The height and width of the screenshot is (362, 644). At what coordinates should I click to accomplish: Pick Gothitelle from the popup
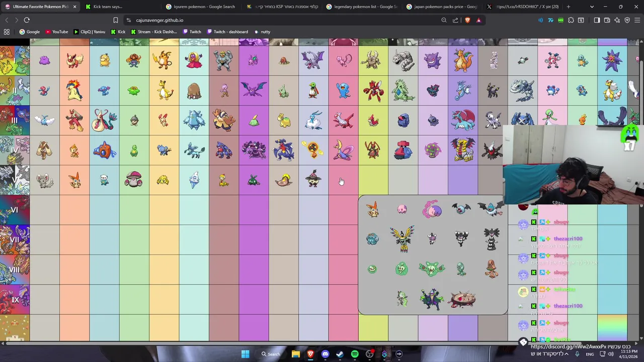[x=492, y=239]
